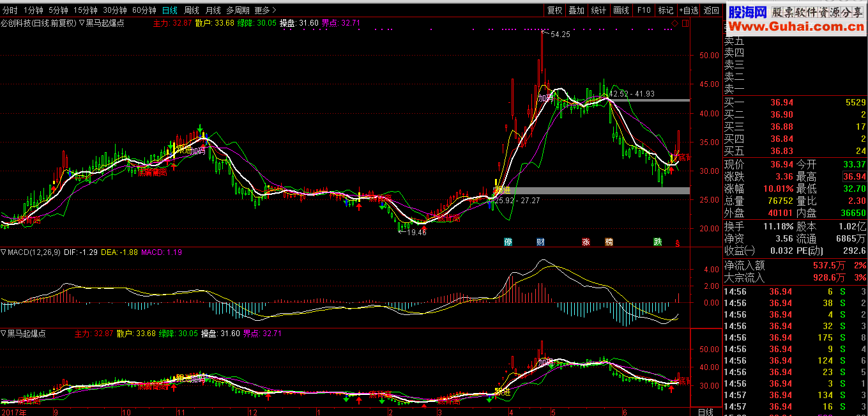Screen dimensions: 868x416
Task: Click the 2017年 label on time axis
Action: pos(13,413)
